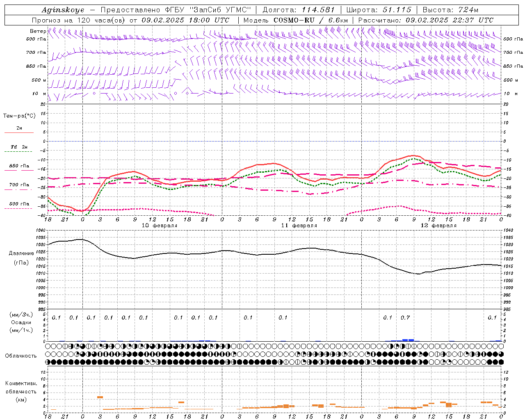Click the station name Aginskoye
The height and width of the screenshot is (420, 525).
(63, 10)
